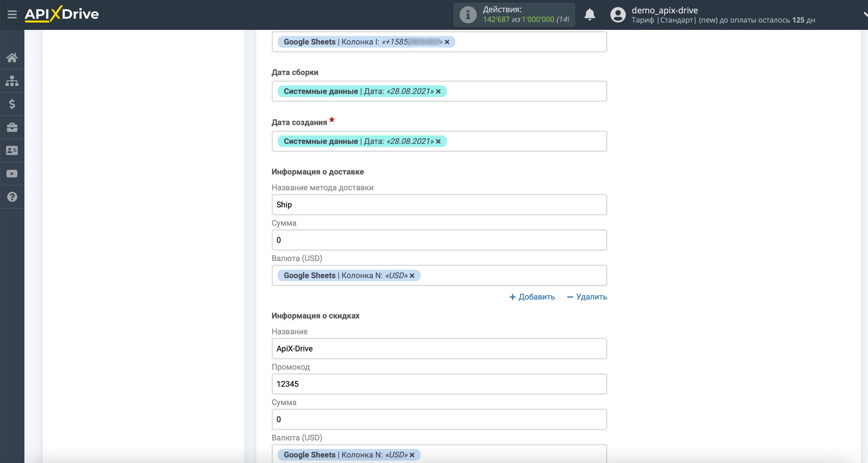Screen dimensions: 868x463
Task: Open notifications bell icon
Action: 589,14
